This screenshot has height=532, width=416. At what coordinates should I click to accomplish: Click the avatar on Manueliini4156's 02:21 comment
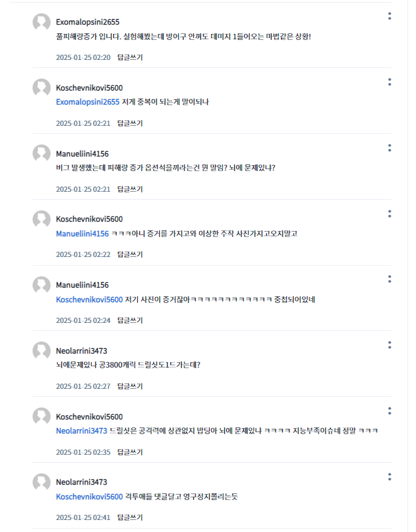coord(41,153)
